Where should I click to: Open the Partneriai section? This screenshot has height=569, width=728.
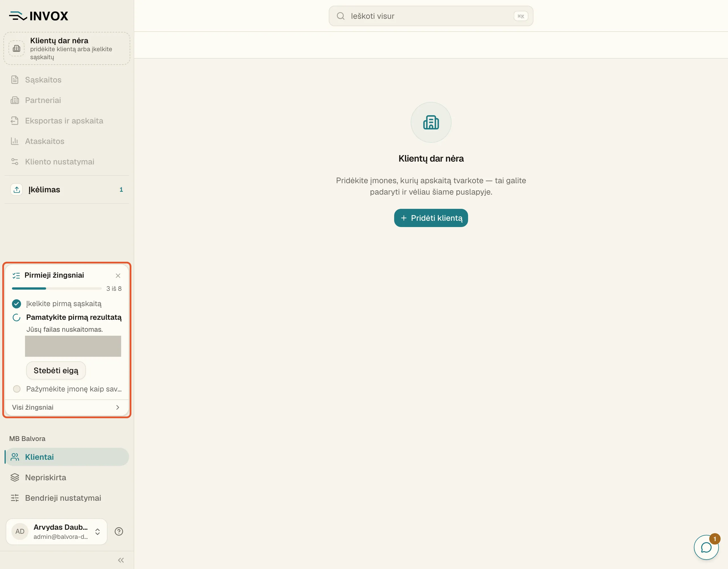67,100
